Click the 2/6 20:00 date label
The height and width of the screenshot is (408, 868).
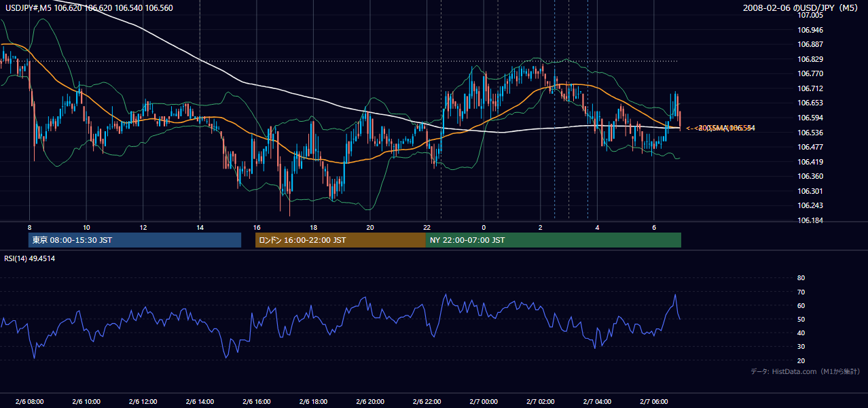tap(370, 401)
